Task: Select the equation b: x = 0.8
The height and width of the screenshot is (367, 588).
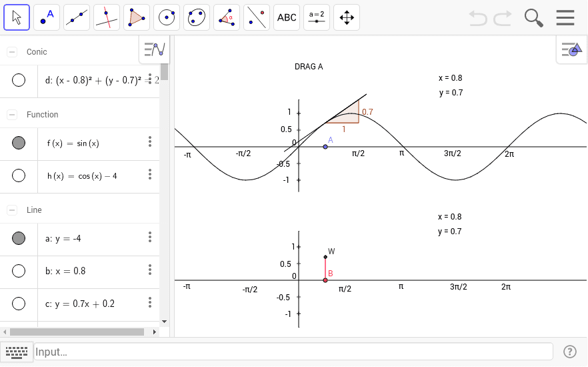Action: tap(65, 271)
